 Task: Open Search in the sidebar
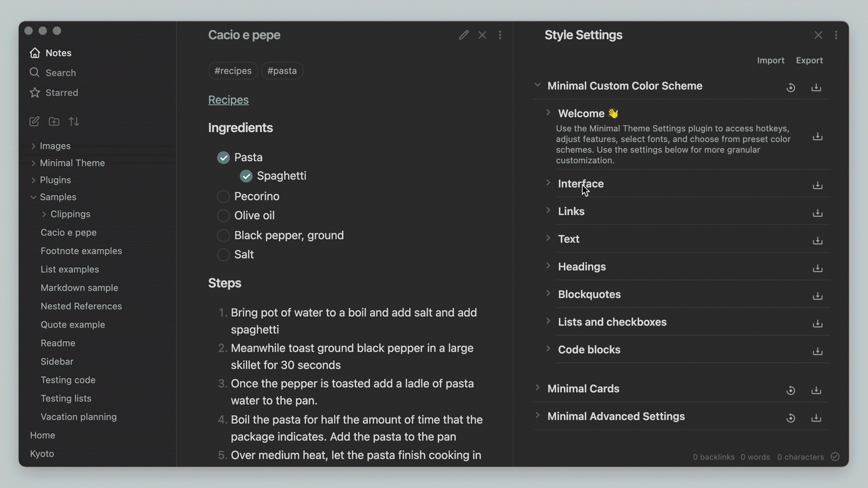(60, 73)
